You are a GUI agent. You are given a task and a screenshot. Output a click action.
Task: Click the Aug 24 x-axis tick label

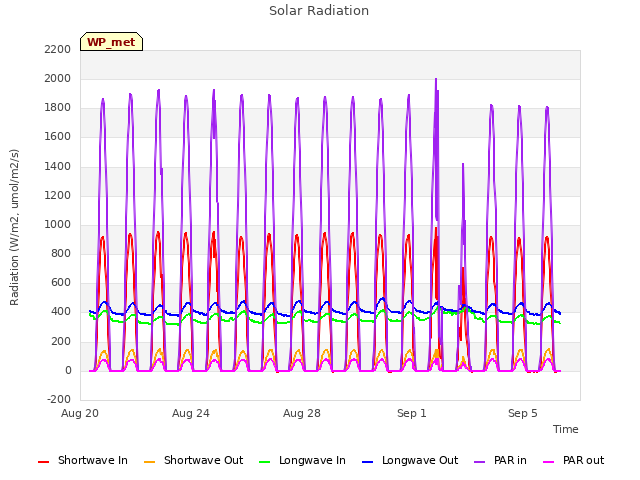point(191,413)
